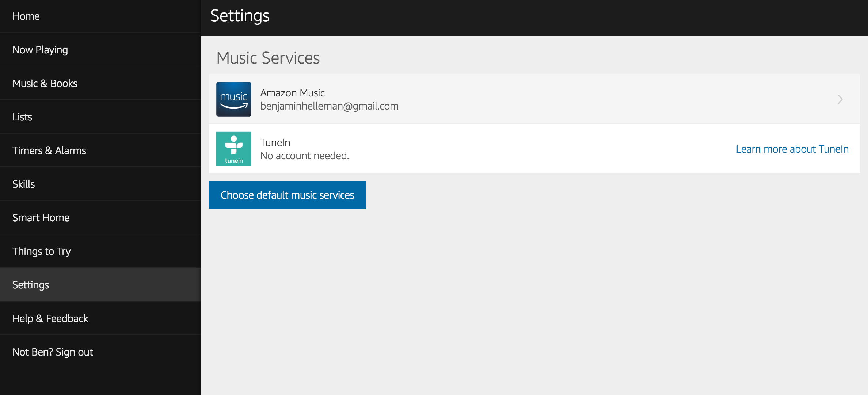Click the benjaminhelleman@gmail.com account email
Viewport: 868px width, 395px height.
coord(329,106)
